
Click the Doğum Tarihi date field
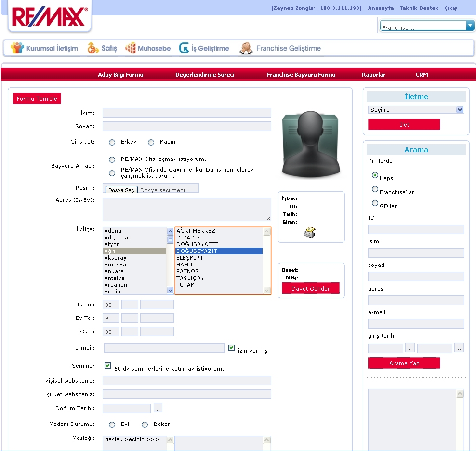click(127, 409)
